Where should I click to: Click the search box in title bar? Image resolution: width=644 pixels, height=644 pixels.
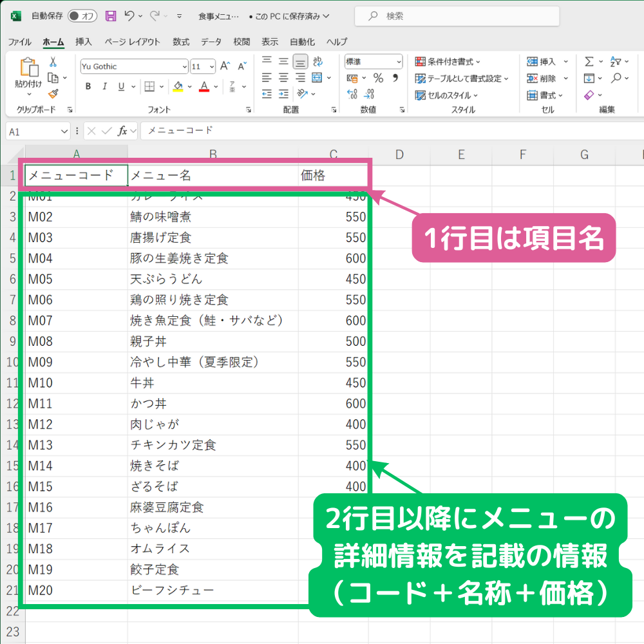pyautogui.click(x=457, y=16)
